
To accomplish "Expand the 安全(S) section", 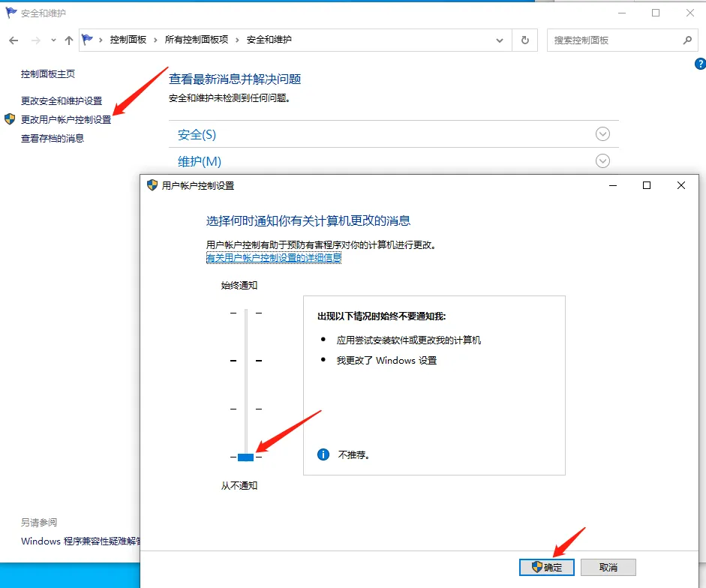I will pos(602,133).
